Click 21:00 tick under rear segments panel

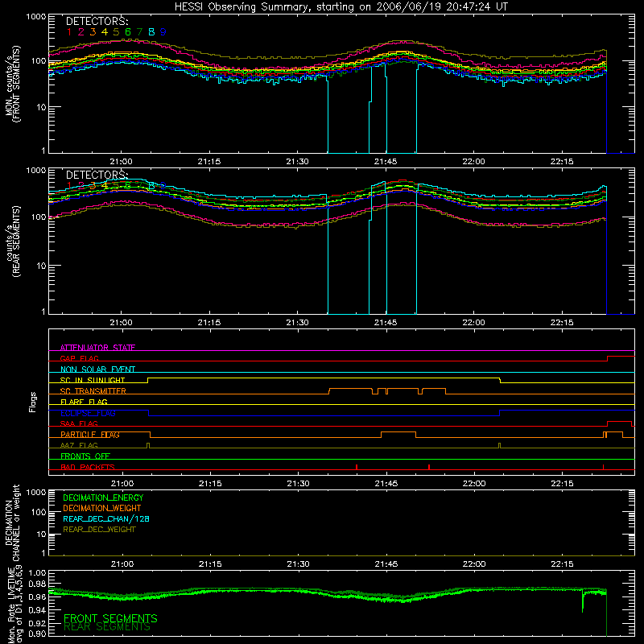pos(122,323)
